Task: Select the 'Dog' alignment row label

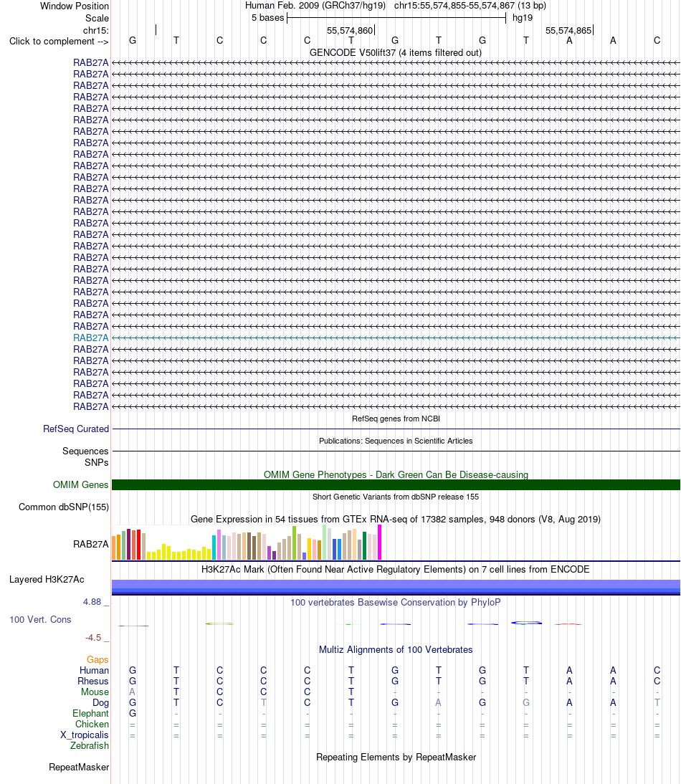Action: point(100,702)
